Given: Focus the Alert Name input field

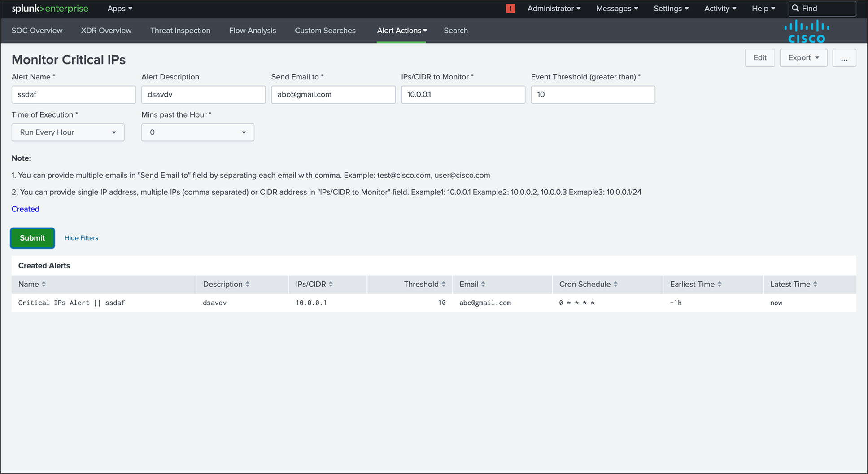Looking at the screenshot, I should coord(74,95).
